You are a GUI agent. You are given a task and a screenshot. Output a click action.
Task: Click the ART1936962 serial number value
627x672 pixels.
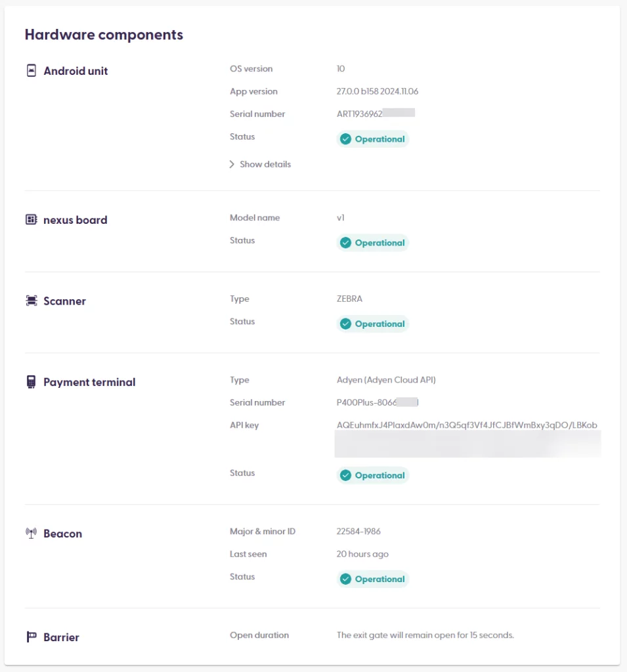pos(359,114)
